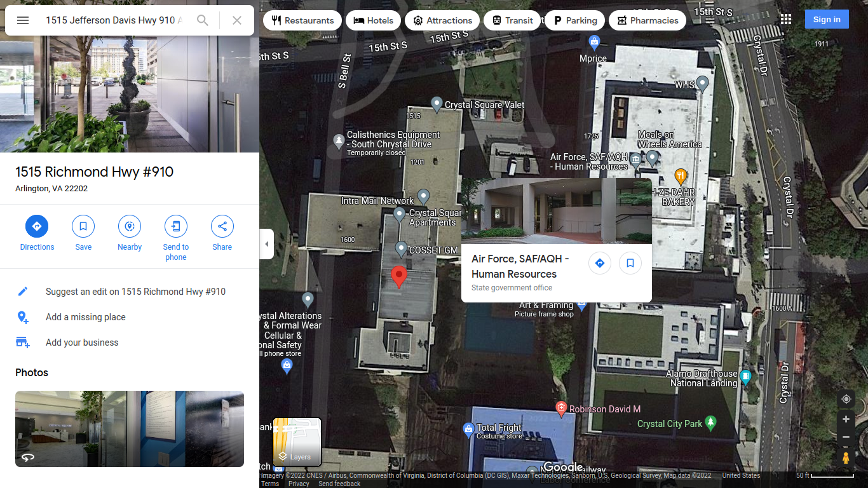Select the WHS map marker
Screen dimensions: 868x488
click(x=702, y=83)
